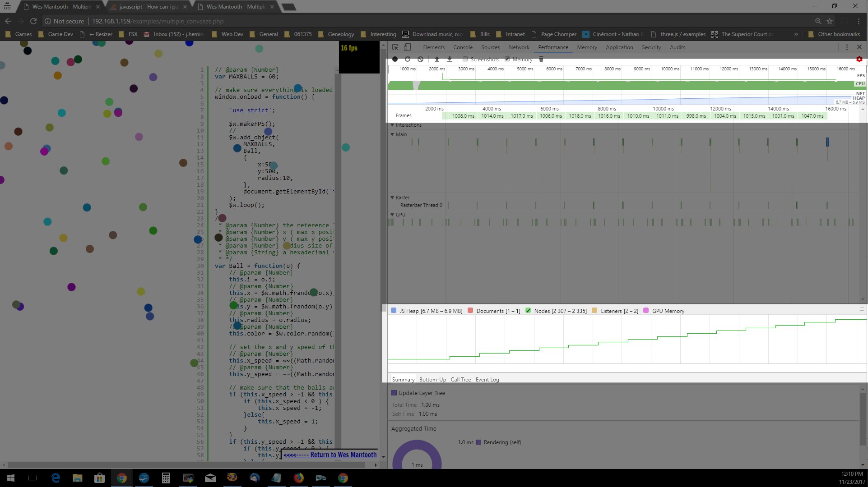Click the collect garbage trash icon

pos(541,59)
